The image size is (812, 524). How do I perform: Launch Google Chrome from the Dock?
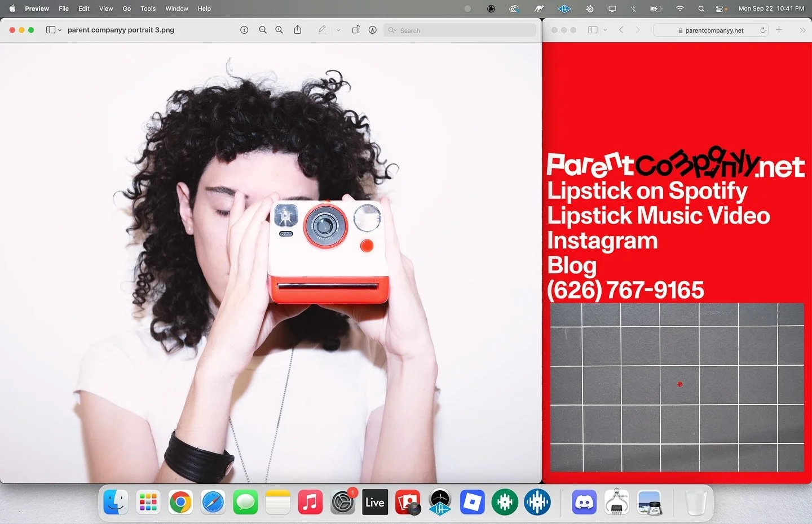[x=180, y=502]
